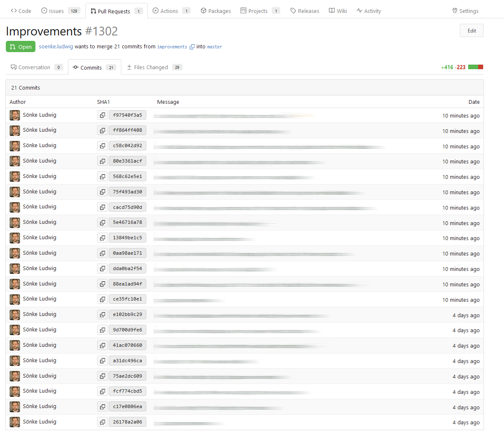Click the master branch link
The image size is (504, 446).
tap(214, 47)
